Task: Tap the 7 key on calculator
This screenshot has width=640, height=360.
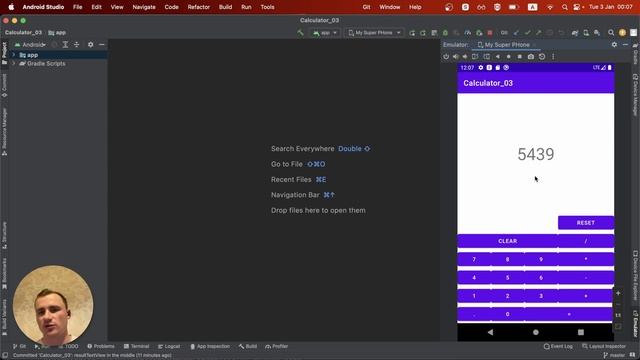Action: coord(474,260)
